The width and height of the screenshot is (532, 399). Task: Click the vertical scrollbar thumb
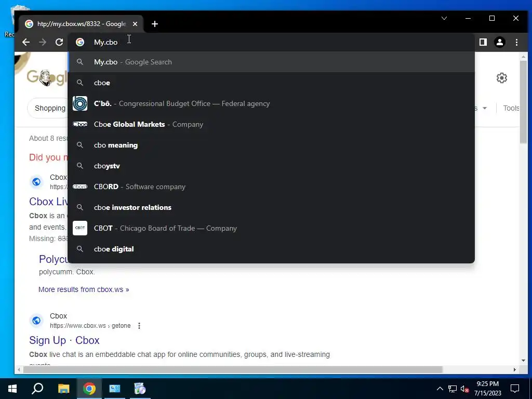point(523,102)
